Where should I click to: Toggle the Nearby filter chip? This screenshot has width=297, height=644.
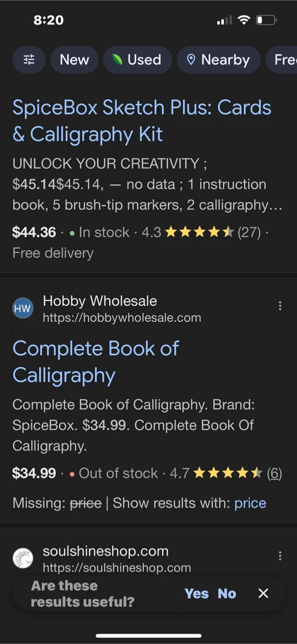tap(218, 60)
